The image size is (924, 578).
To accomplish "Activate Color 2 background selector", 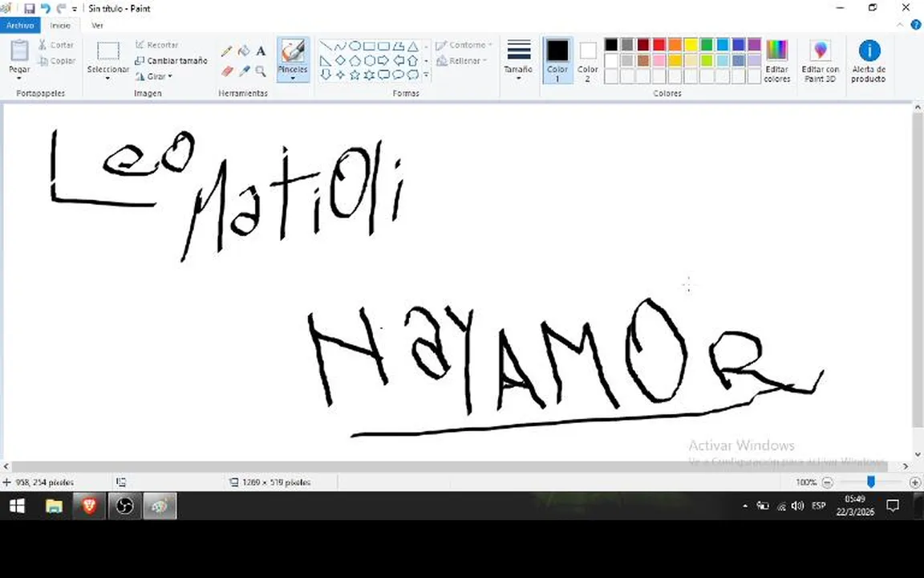I will click(587, 60).
